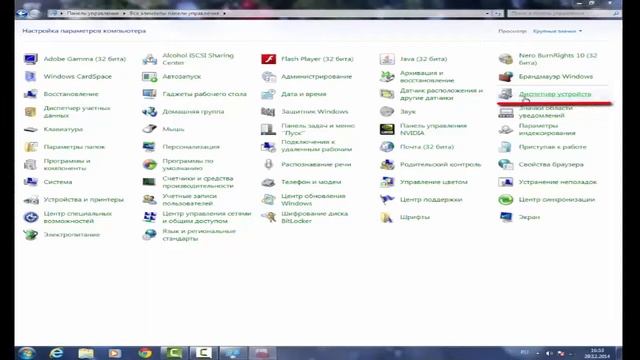Open Значки области уведомлений link

coord(545,111)
